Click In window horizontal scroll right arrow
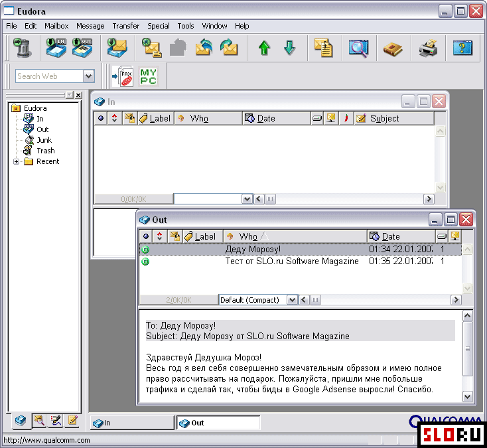The width and height of the screenshot is (487, 448). coord(429,199)
